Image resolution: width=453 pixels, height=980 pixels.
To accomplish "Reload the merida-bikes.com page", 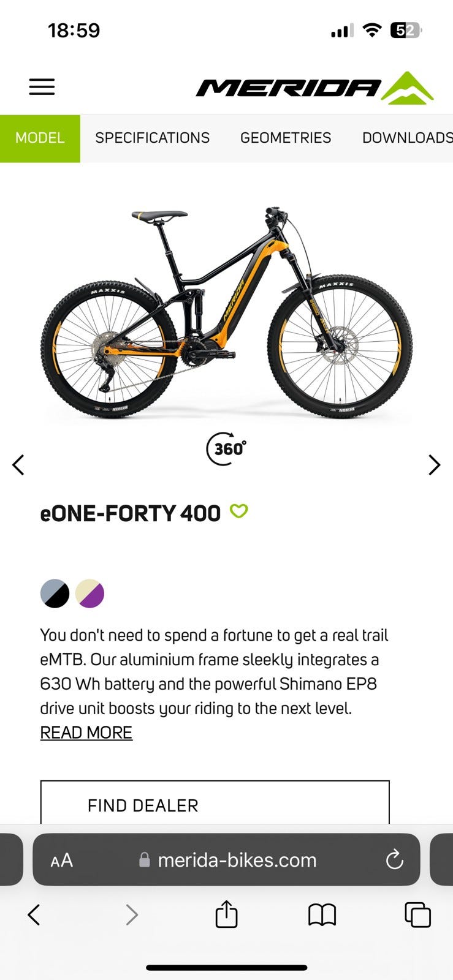I will pyautogui.click(x=394, y=860).
